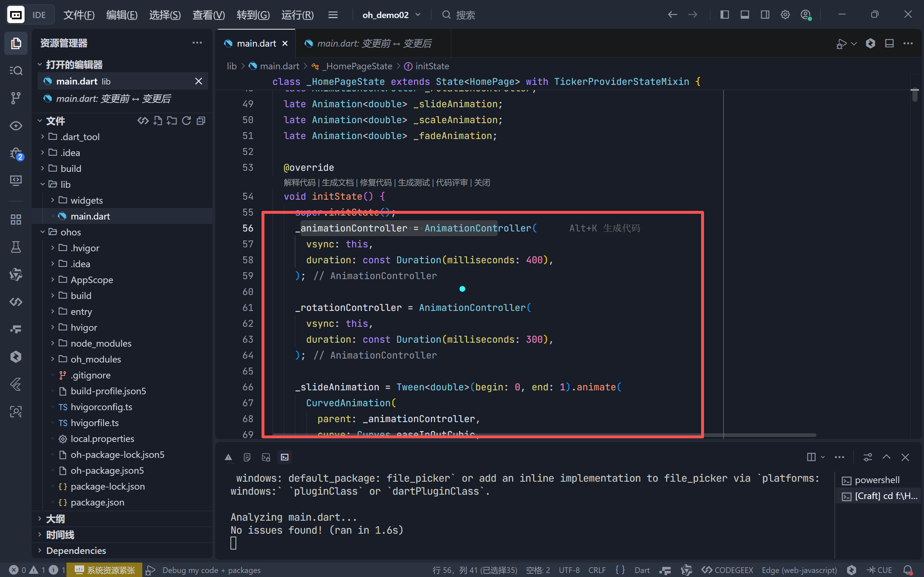Click the 生成测试 code lens link
This screenshot has height=577, width=924.
(x=413, y=182)
